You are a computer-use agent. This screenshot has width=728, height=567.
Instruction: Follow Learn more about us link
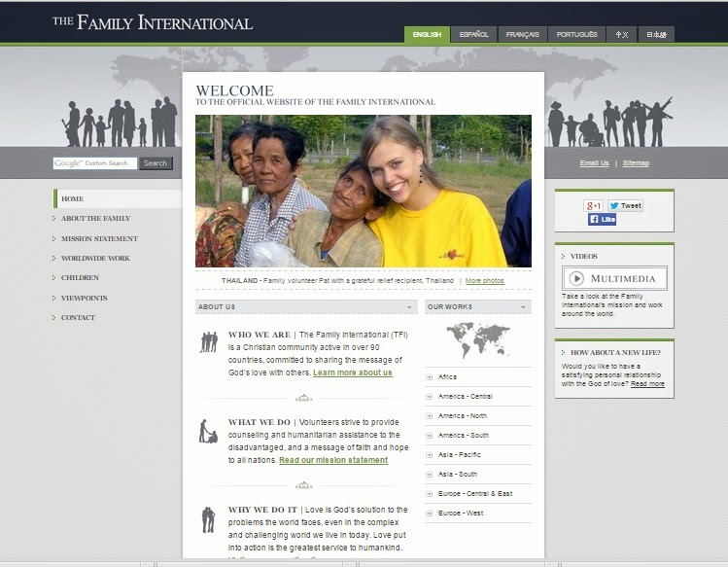[353, 372]
